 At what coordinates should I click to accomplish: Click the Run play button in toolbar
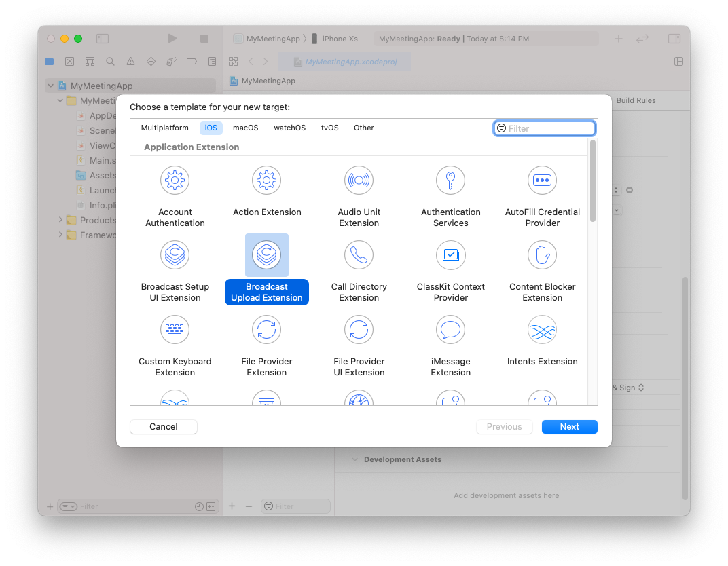click(172, 39)
